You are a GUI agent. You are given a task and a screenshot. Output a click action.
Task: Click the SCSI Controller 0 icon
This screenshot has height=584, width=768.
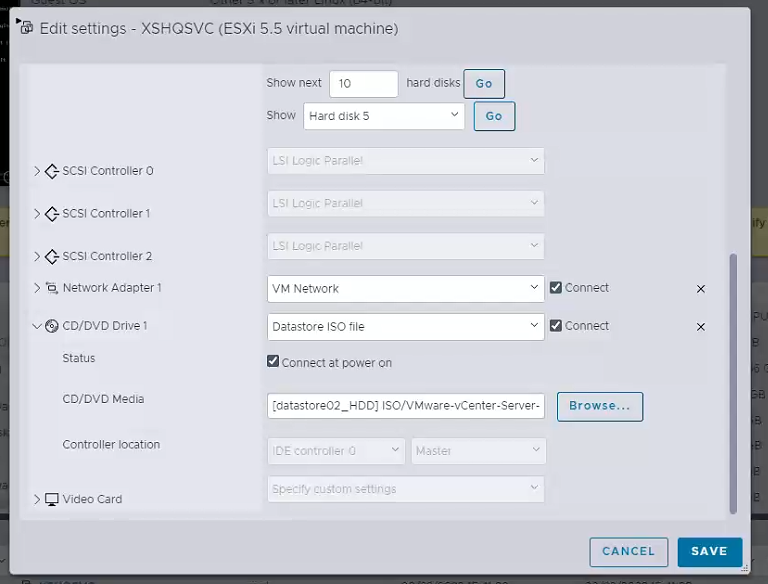click(52, 171)
